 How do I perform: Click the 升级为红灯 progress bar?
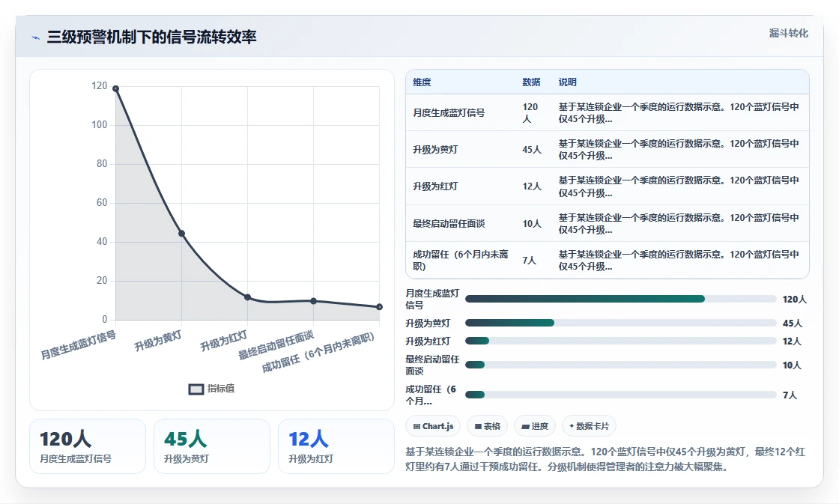[621, 341]
